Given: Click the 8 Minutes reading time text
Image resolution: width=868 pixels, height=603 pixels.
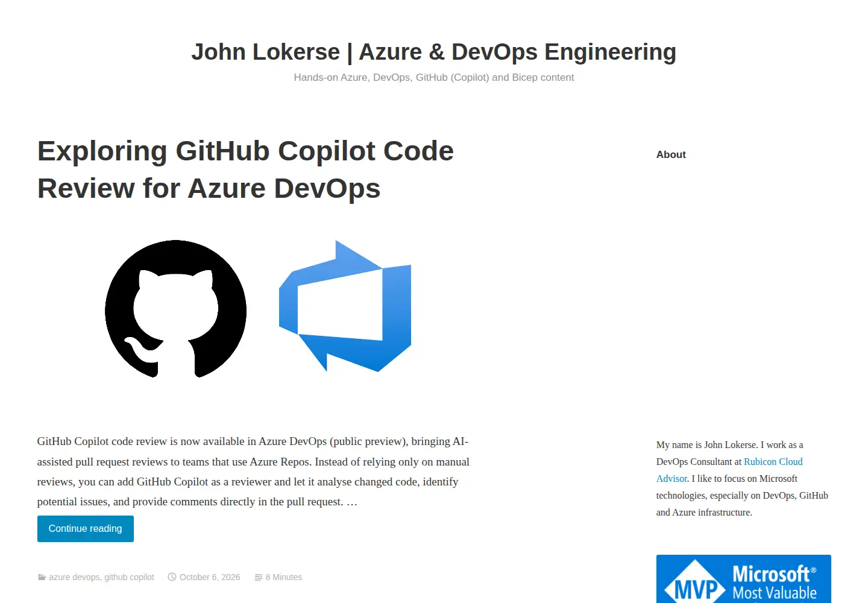Looking at the screenshot, I should point(283,577).
